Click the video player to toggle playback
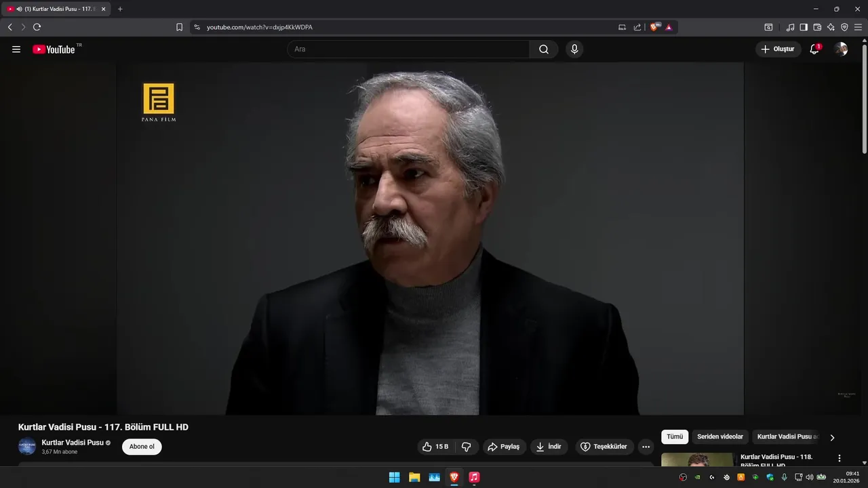 click(430, 239)
